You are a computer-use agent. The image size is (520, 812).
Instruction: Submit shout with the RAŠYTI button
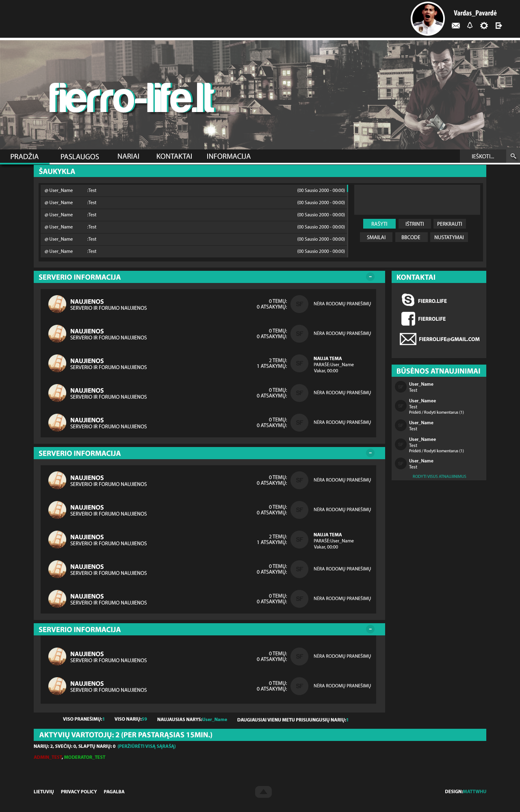pyautogui.click(x=379, y=224)
